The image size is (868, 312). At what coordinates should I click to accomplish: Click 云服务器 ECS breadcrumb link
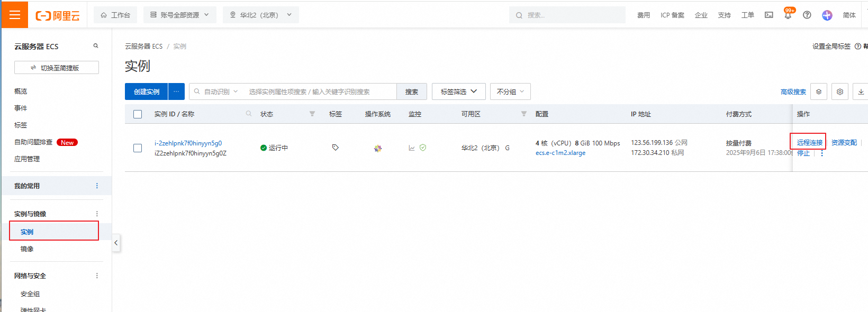coord(144,47)
